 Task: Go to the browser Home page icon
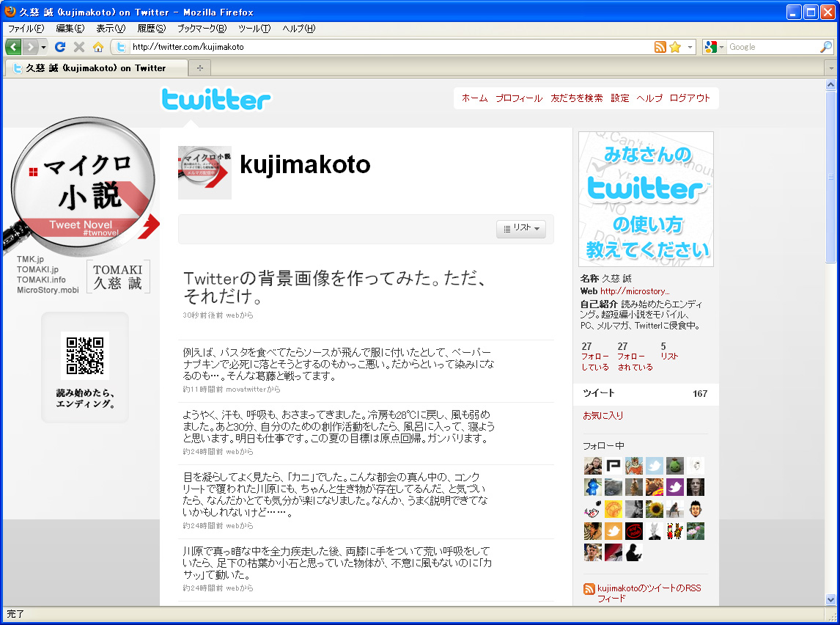97,47
